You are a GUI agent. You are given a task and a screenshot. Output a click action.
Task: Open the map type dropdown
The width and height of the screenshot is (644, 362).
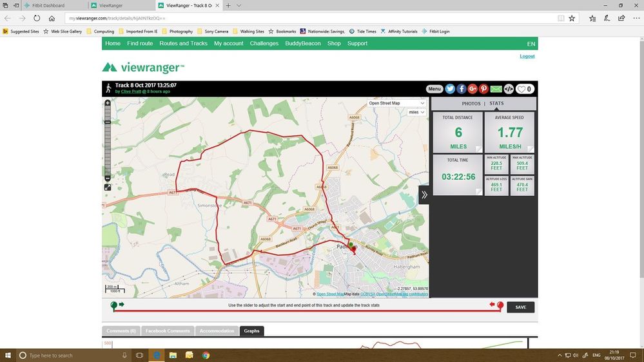396,103
